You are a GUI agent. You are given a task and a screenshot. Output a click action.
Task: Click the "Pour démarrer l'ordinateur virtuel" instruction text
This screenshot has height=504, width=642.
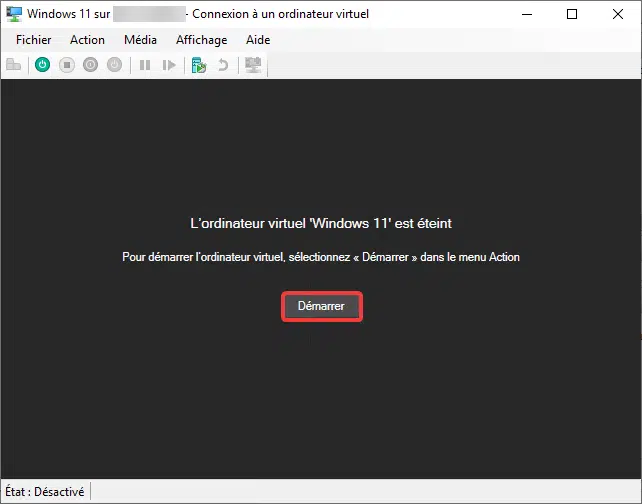(321, 257)
